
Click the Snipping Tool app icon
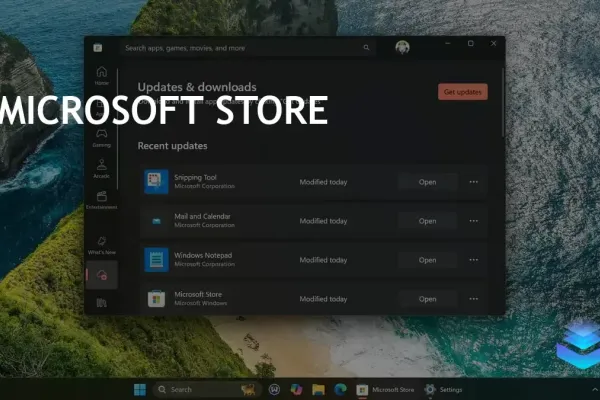coord(156,181)
